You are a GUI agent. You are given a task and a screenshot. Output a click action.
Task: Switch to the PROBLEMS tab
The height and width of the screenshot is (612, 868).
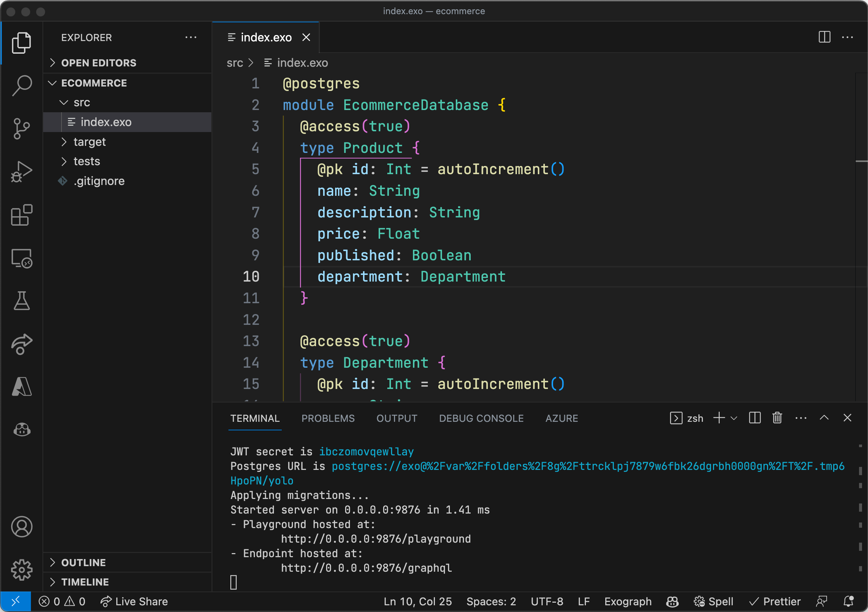(x=328, y=418)
